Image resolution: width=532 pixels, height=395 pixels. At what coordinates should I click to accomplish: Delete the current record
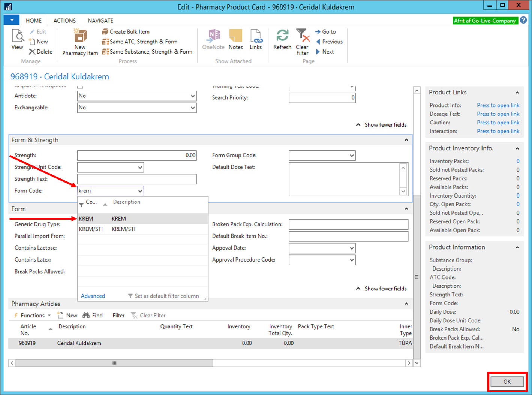(x=41, y=52)
